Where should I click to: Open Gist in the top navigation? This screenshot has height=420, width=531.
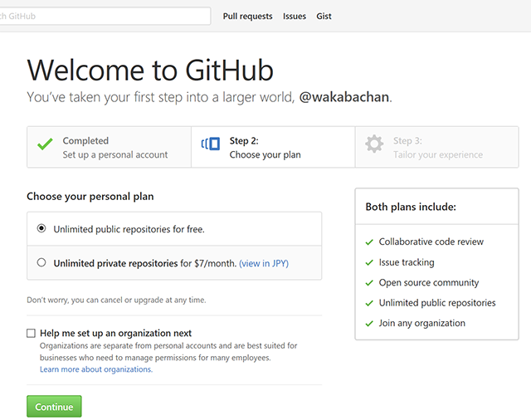[x=324, y=17]
